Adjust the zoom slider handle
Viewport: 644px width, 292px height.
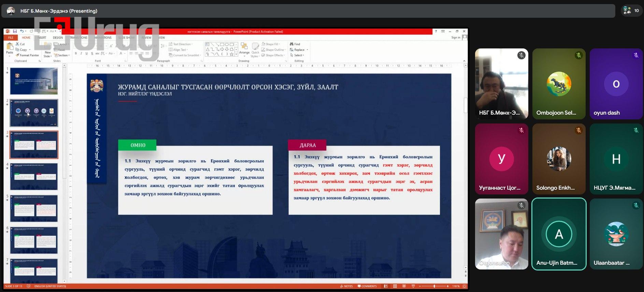click(x=434, y=286)
